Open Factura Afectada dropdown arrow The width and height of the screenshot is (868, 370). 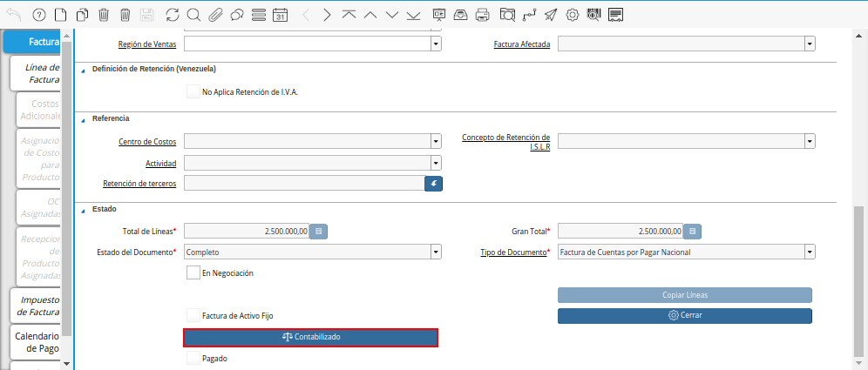coord(810,44)
